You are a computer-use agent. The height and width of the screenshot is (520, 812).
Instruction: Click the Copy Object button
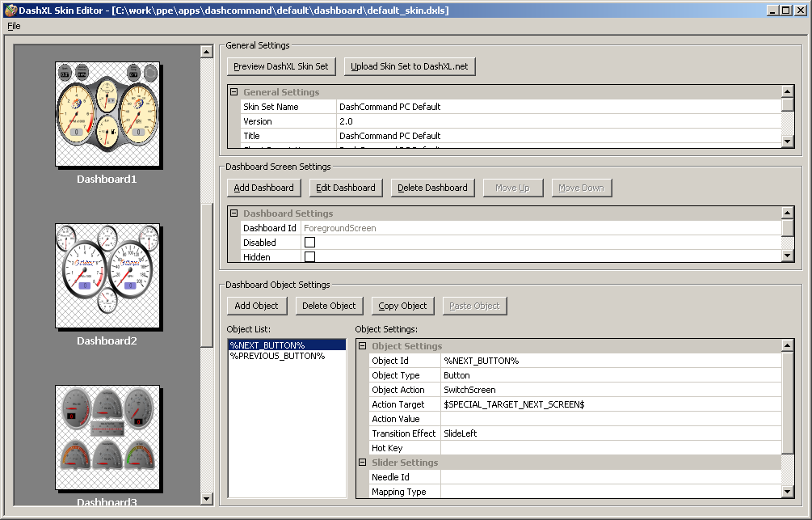[x=402, y=306]
